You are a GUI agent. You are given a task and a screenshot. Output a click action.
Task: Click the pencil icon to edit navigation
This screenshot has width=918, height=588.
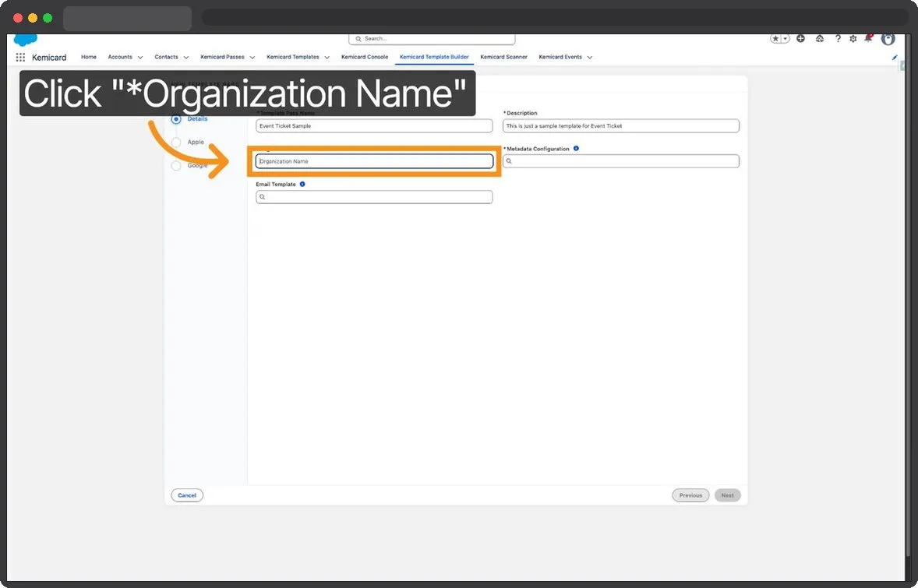click(895, 58)
